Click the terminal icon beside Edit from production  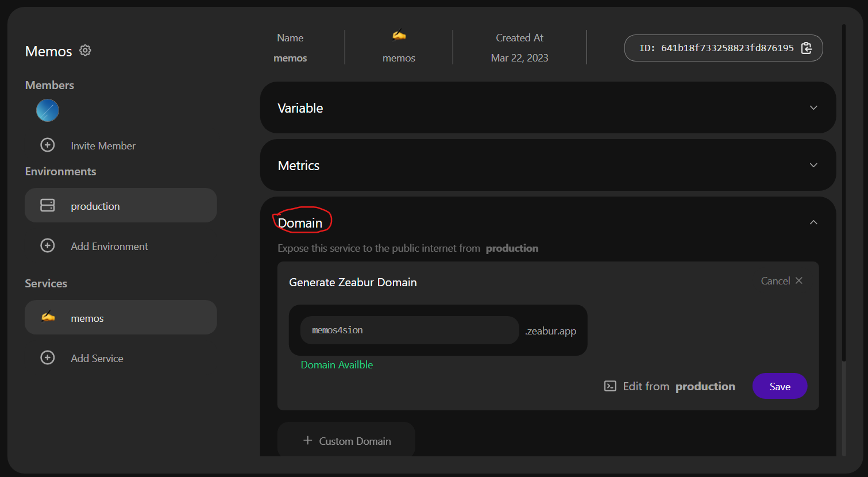pyautogui.click(x=610, y=386)
